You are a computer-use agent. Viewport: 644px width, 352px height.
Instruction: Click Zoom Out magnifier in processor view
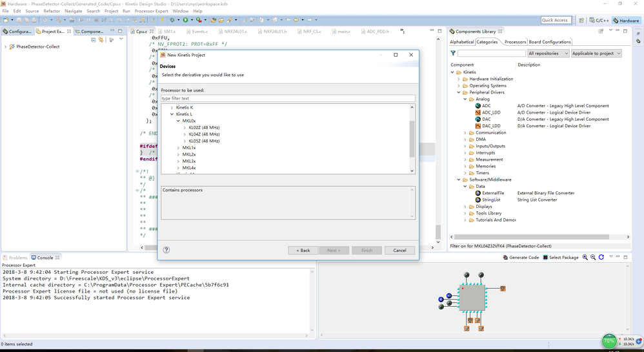coord(592,258)
